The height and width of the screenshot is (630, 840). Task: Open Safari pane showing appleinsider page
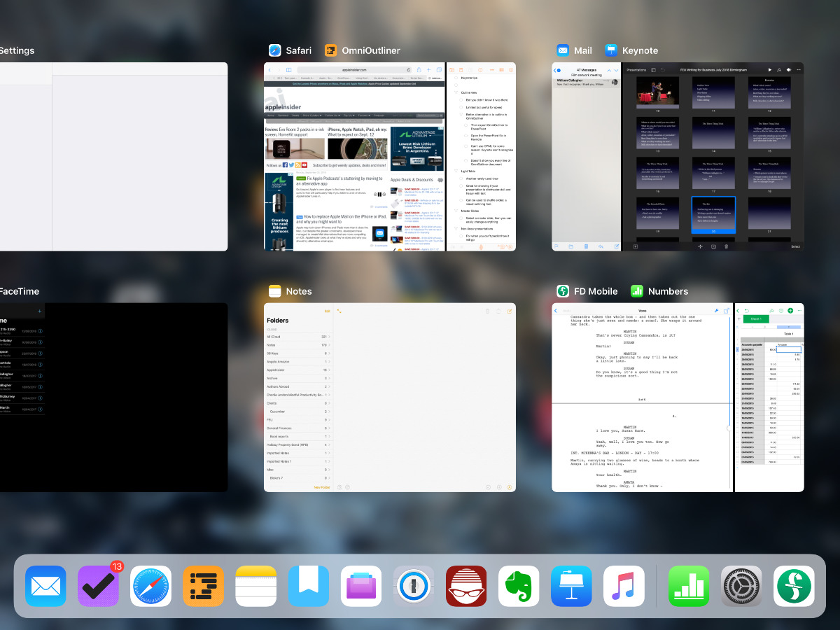click(x=354, y=157)
